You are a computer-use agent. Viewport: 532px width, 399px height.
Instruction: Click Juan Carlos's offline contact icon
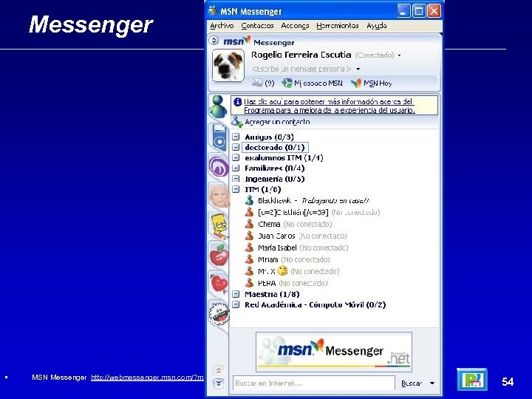(250, 236)
